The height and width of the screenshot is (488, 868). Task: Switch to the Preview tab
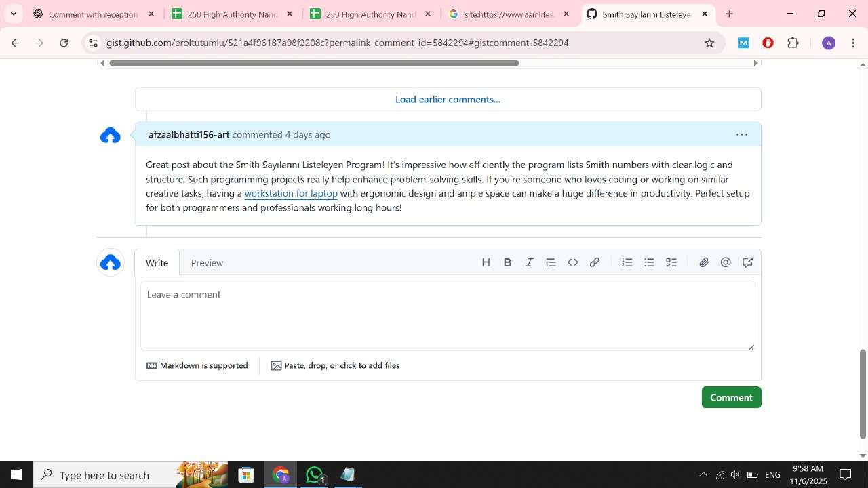207,263
